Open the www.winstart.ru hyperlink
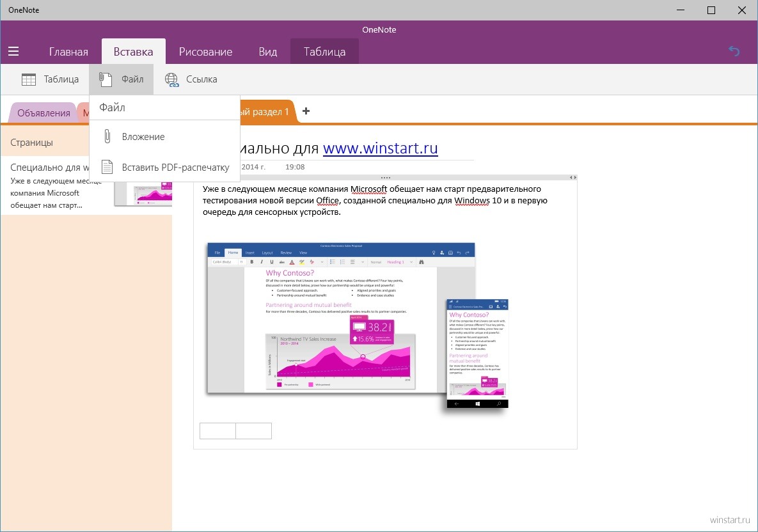 point(381,148)
